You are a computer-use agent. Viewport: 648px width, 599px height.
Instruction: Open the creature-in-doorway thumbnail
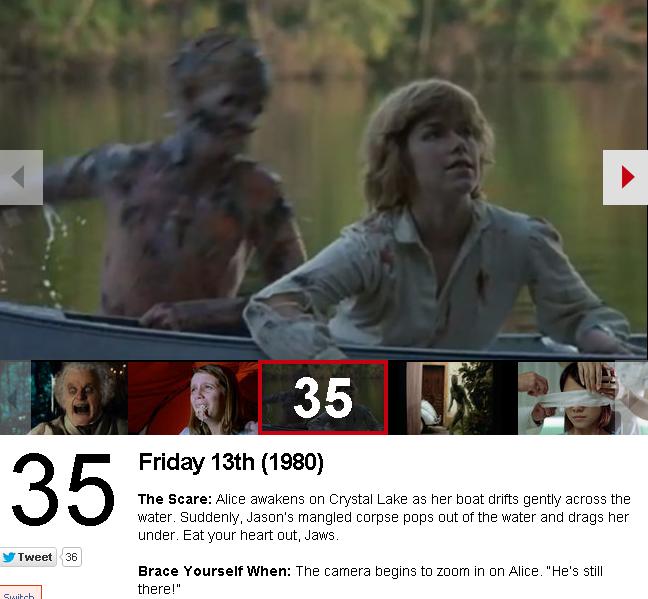pos(453,398)
